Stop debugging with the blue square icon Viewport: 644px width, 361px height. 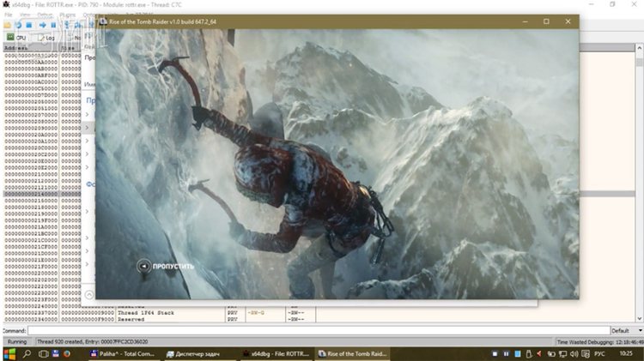pos(28,25)
